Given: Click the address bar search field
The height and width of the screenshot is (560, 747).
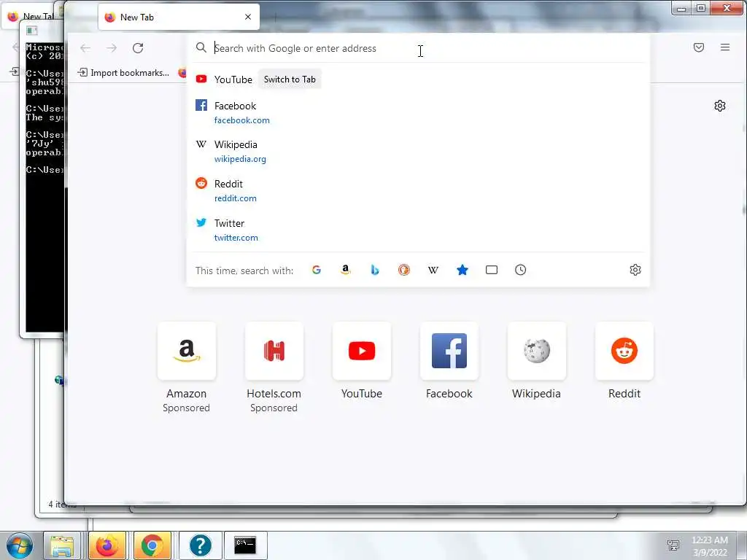Looking at the screenshot, I should (419, 48).
